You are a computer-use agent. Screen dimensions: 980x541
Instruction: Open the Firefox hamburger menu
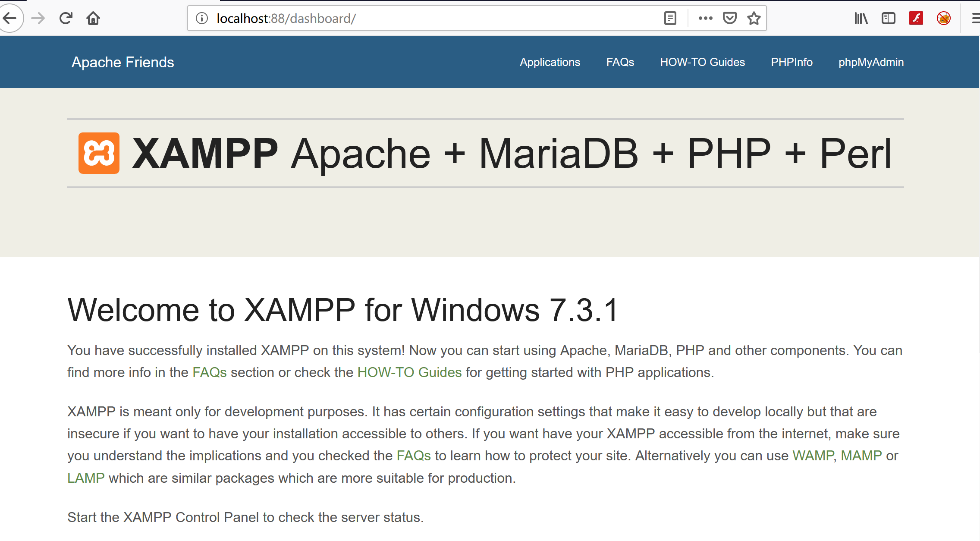[x=975, y=18]
